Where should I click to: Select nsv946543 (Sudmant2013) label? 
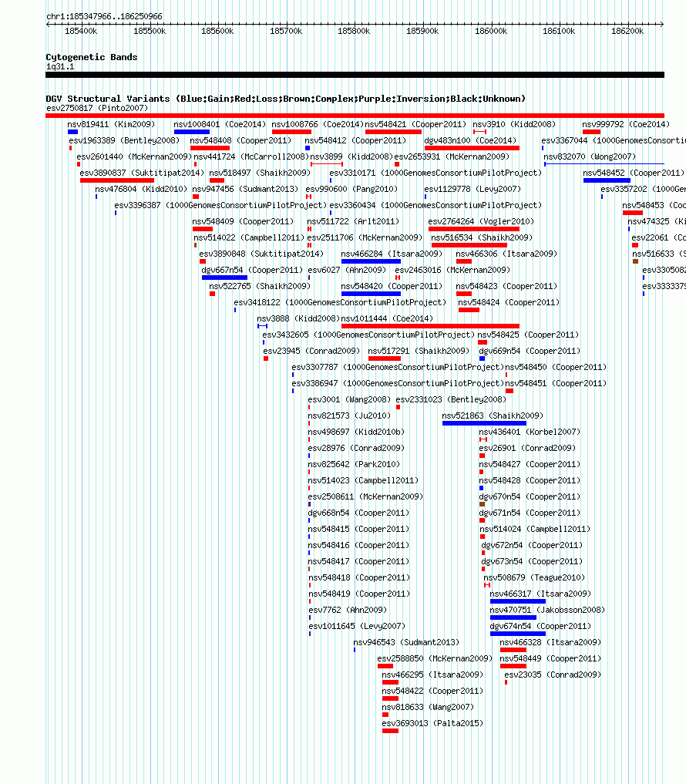[406, 642]
